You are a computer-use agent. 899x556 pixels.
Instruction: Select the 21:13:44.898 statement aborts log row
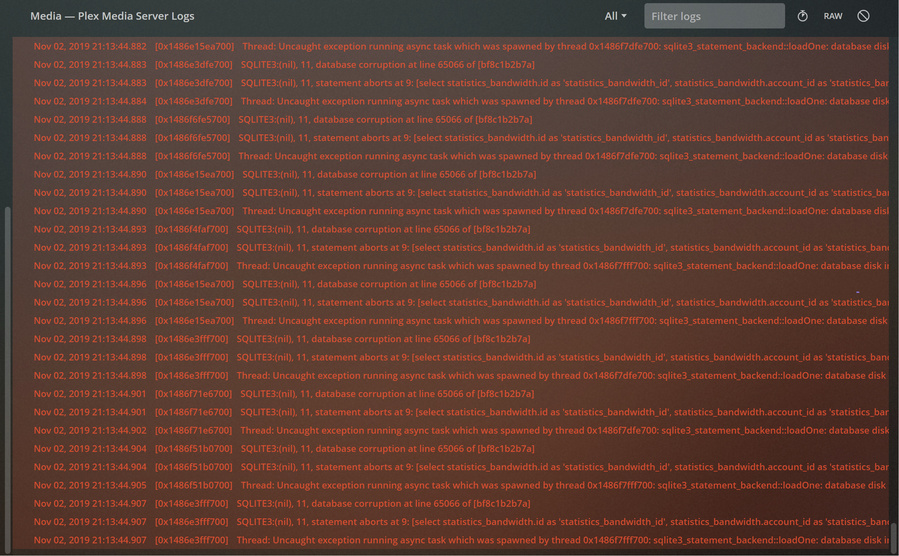[451, 358]
